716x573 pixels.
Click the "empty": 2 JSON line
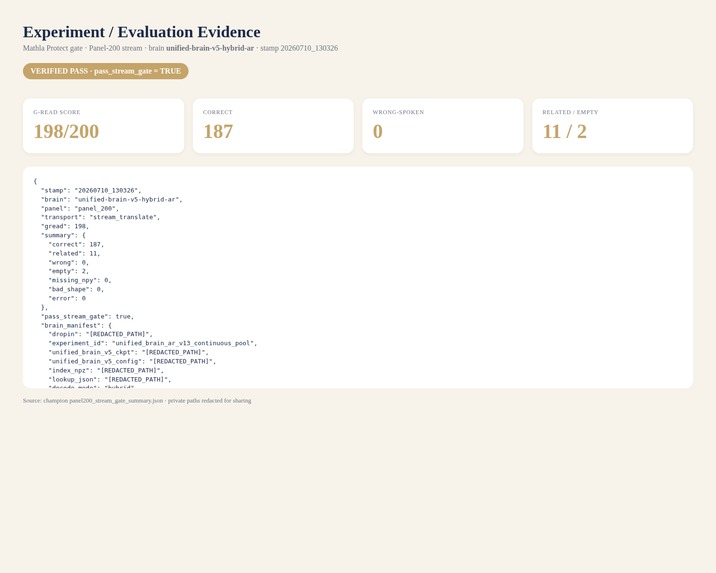68,271
